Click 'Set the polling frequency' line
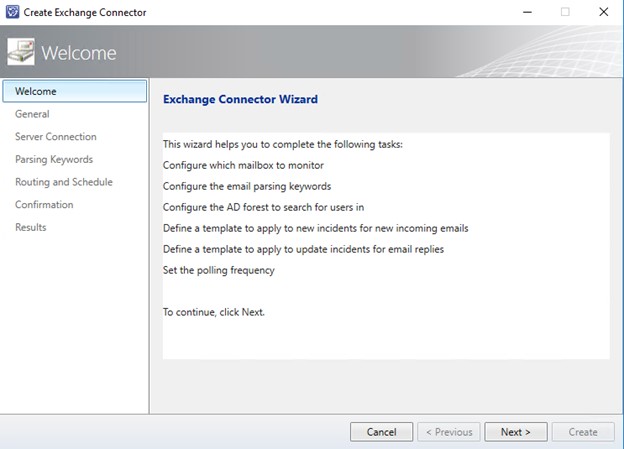The image size is (624, 449). tap(218, 270)
